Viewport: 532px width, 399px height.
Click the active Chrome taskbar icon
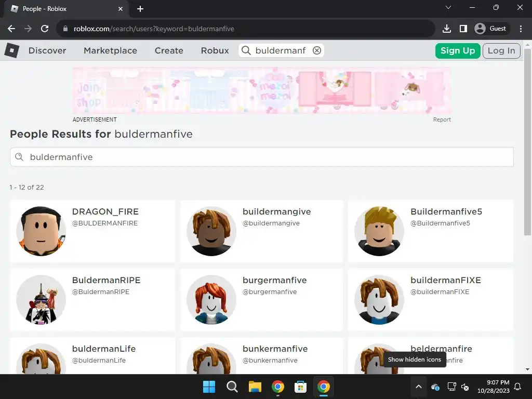click(x=323, y=387)
